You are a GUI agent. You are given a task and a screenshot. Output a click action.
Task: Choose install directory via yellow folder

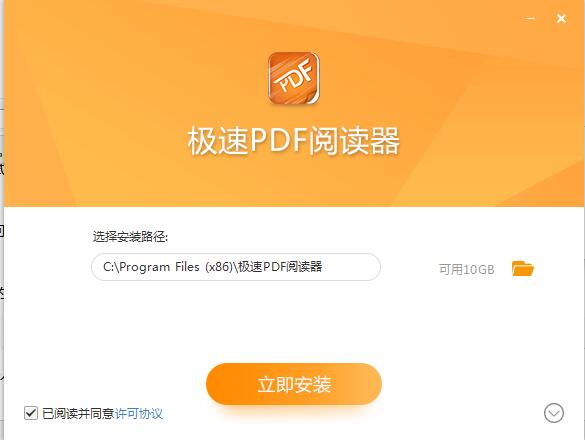523,268
